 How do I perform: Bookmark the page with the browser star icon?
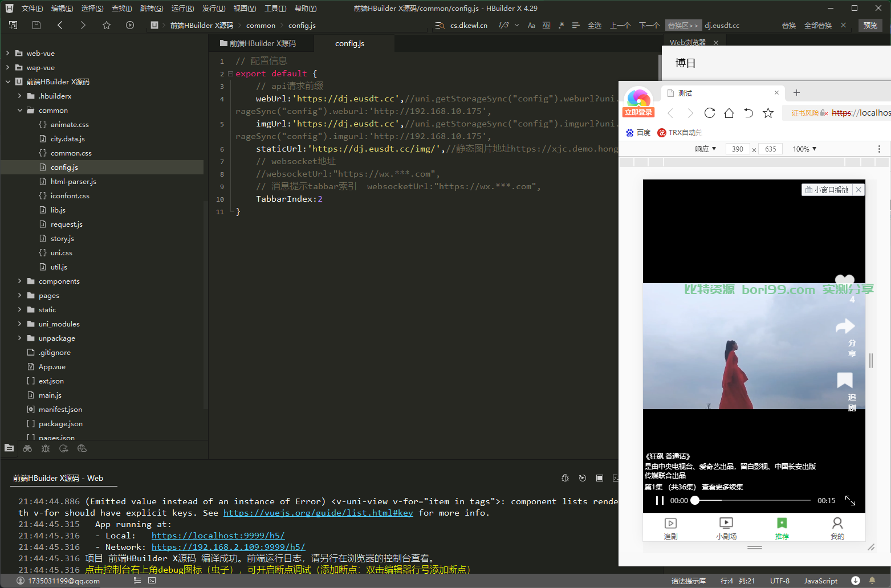pos(768,113)
